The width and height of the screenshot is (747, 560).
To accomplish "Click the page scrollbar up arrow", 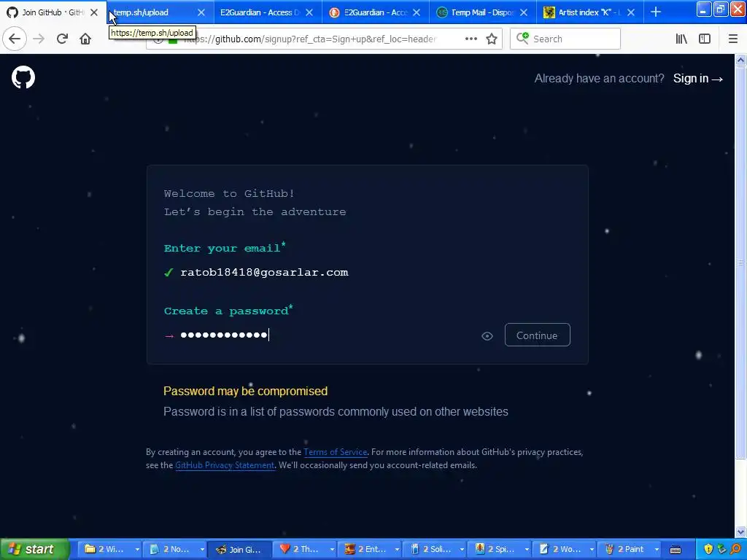I will pos(740,60).
